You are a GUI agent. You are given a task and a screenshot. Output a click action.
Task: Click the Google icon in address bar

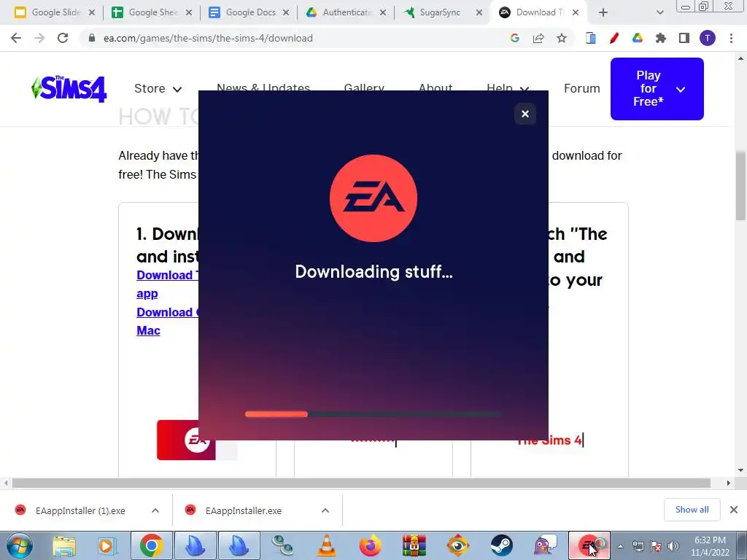click(514, 38)
